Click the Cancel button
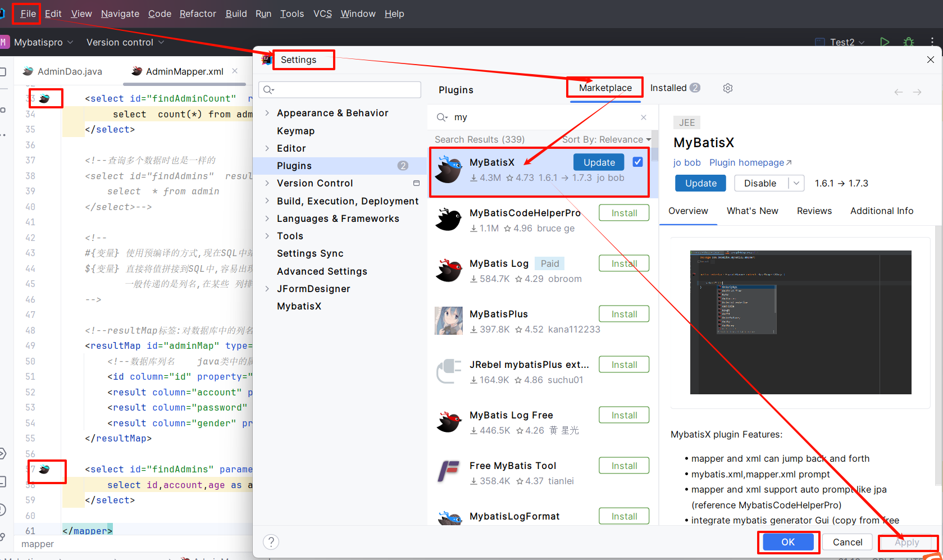Viewport: 943px width, 560px height. (848, 542)
